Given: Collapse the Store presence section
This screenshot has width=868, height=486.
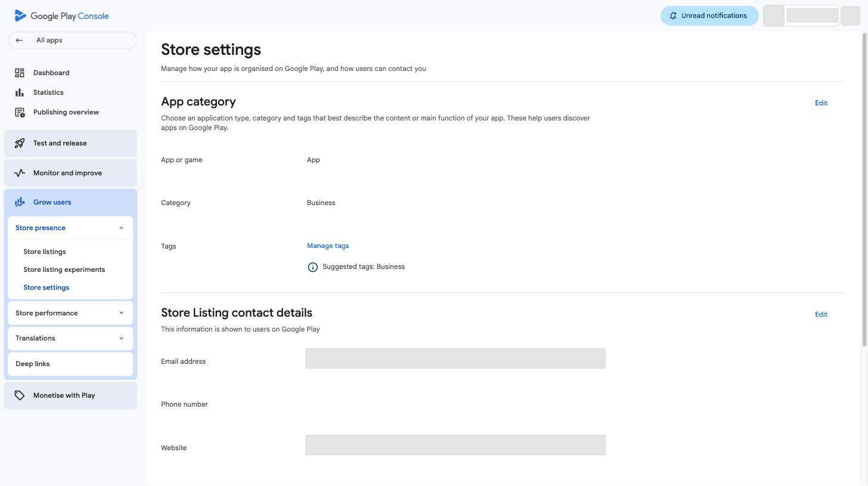Looking at the screenshot, I should click(121, 228).
